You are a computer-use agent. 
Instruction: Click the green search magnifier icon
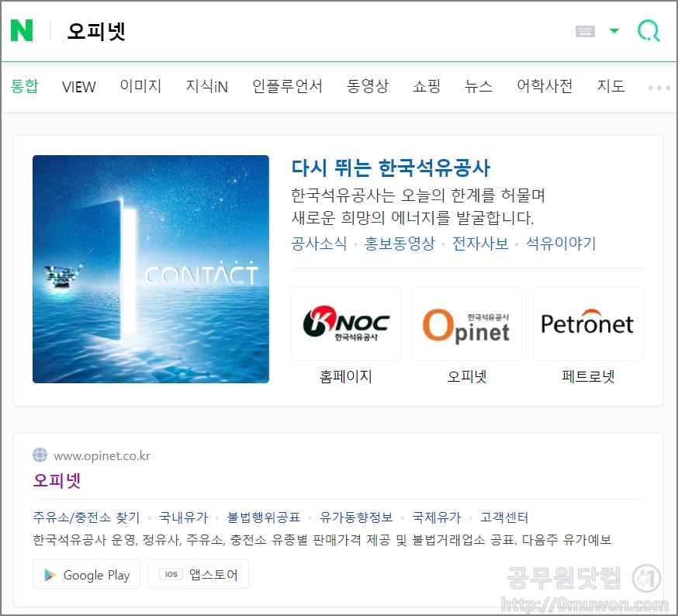(649, 31)
